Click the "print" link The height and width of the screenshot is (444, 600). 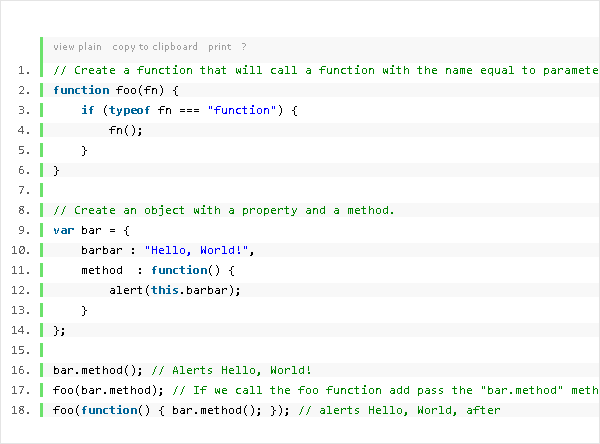(220, 47)
